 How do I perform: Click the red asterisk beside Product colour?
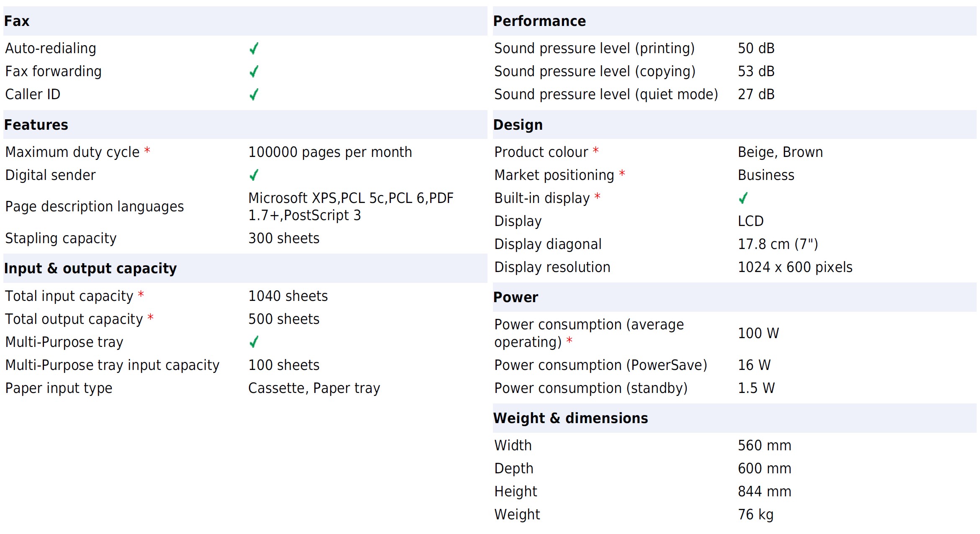596,150
